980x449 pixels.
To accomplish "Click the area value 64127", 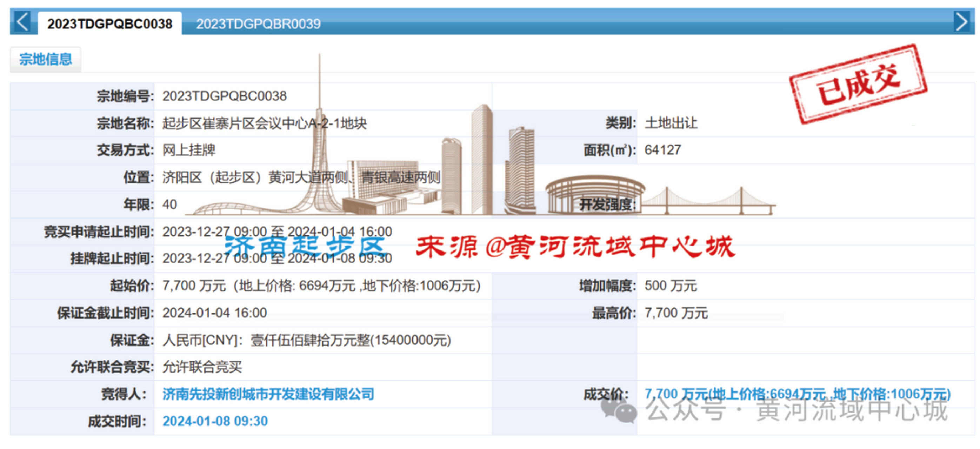I will 663,150.
